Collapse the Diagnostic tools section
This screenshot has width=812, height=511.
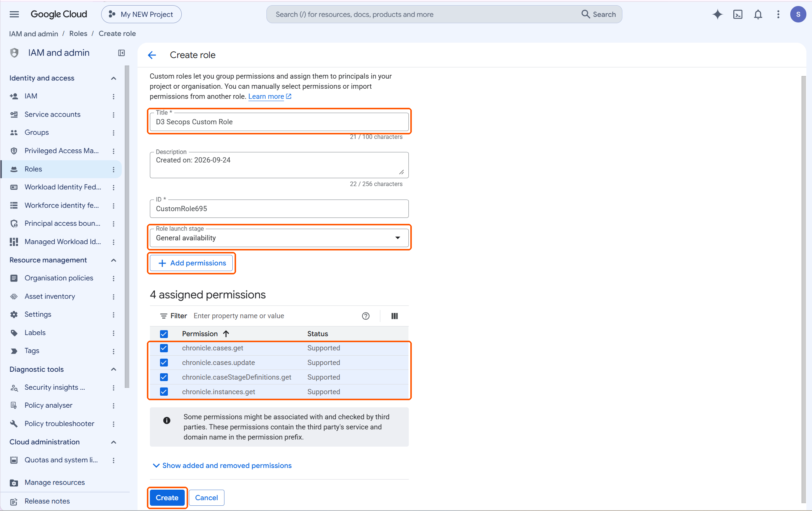pos(114,369)
